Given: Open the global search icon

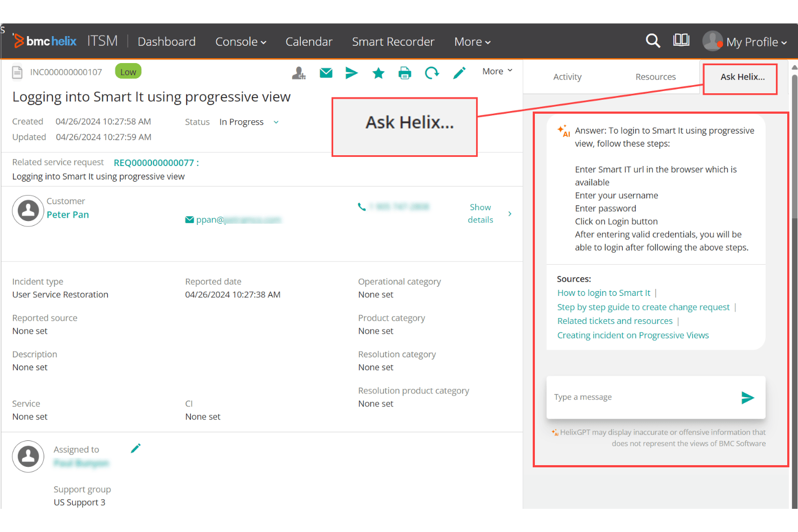Looking at the screenshot, I should (x=653, y=41).
